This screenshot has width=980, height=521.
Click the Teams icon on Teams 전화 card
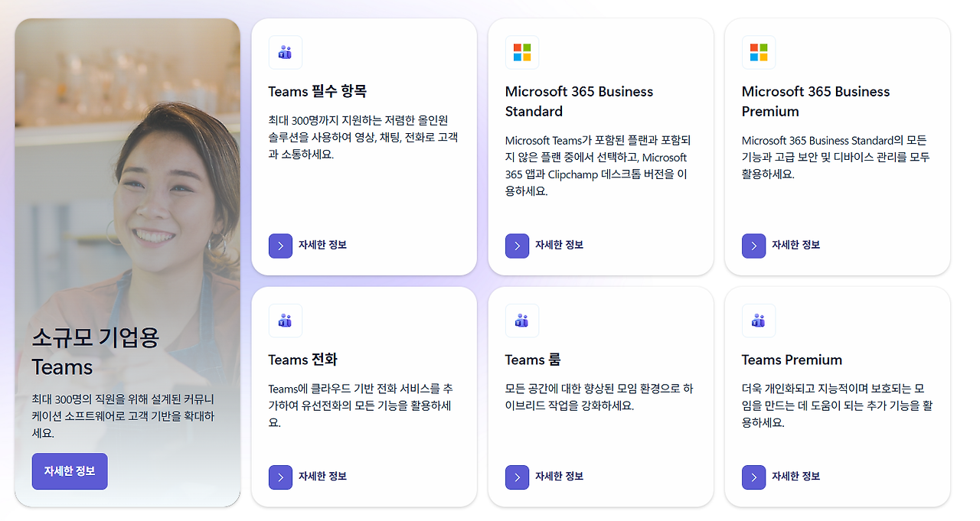coord(286,321)
